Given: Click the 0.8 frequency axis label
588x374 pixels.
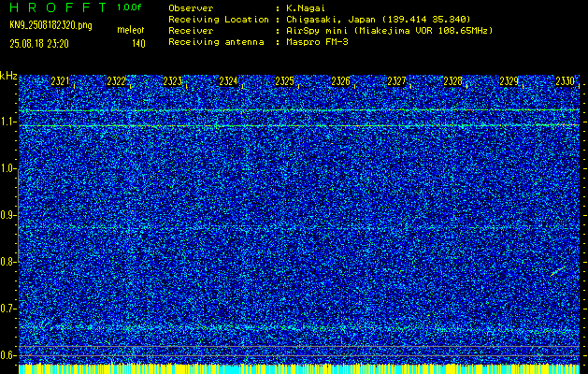Looking at the screenshot, I should tap(7, 262).
